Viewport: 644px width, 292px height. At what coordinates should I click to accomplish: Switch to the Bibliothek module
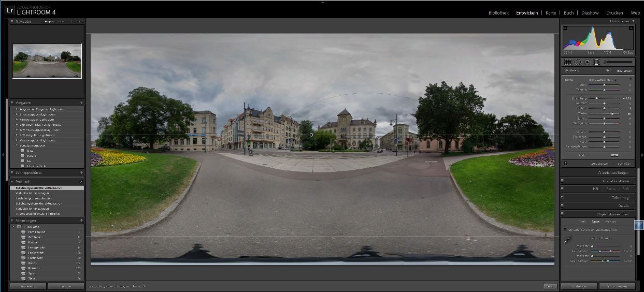[x=498, y=13]
